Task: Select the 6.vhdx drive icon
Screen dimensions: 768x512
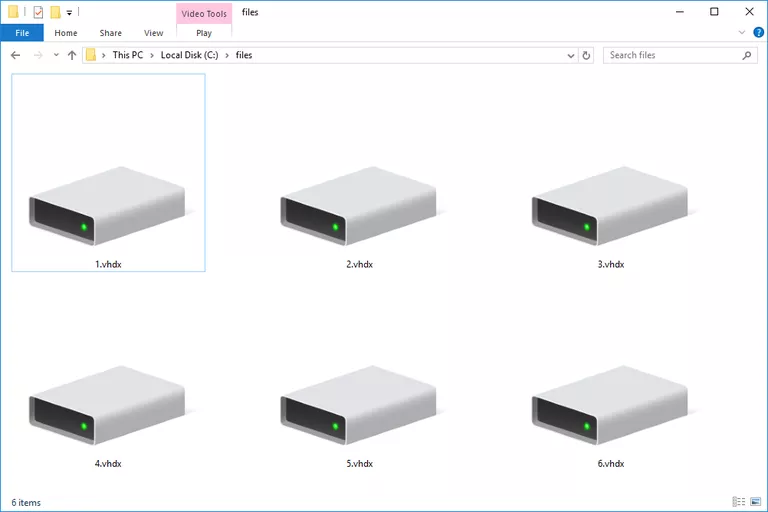Action: (x=610, y=405)
